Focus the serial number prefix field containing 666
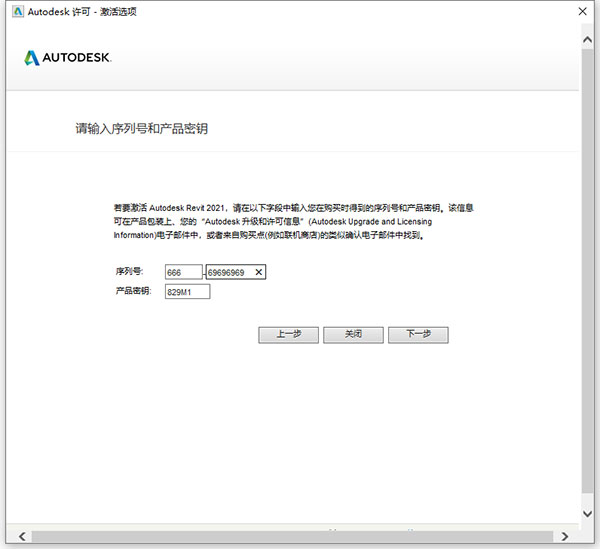The image size is (600, 549). (183, 271)
